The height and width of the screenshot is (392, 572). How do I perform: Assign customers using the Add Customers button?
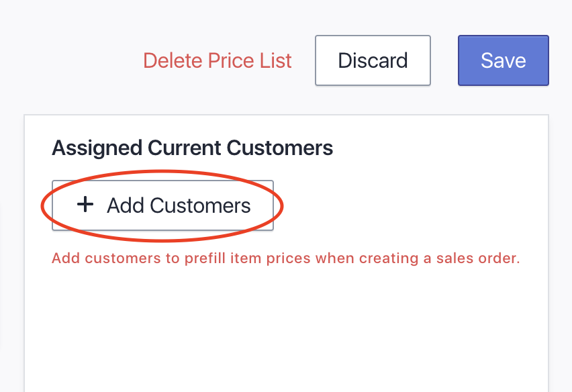pyautogui.click(x=163, y=205)
